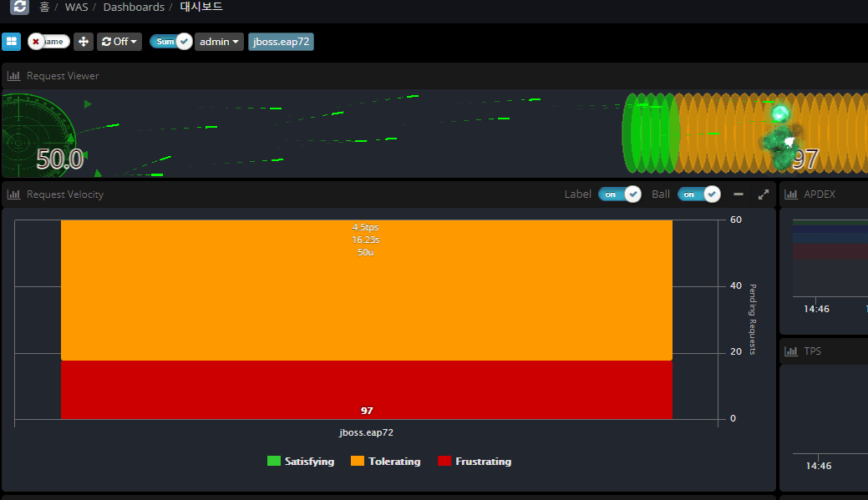Click the Tolerating legend color swatch
The height and width of the screenshot is (500, 868).
[358, 462]
